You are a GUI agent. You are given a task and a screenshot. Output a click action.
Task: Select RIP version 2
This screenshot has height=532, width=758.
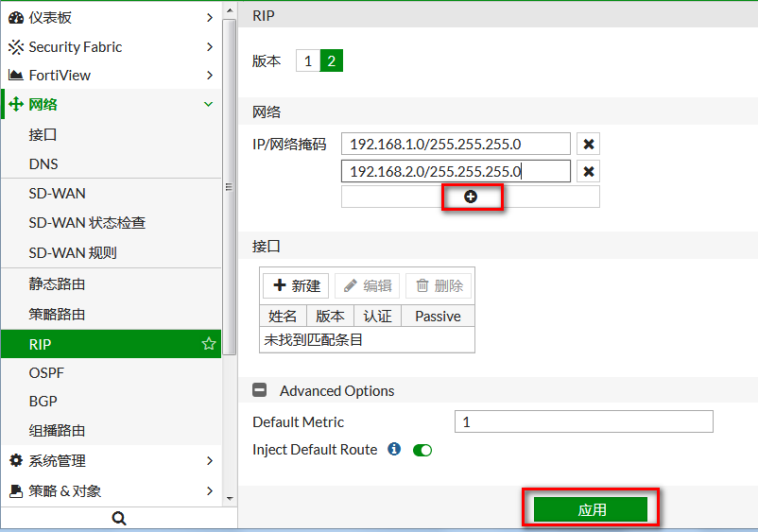pyautogui.click(x=331, y=61)
